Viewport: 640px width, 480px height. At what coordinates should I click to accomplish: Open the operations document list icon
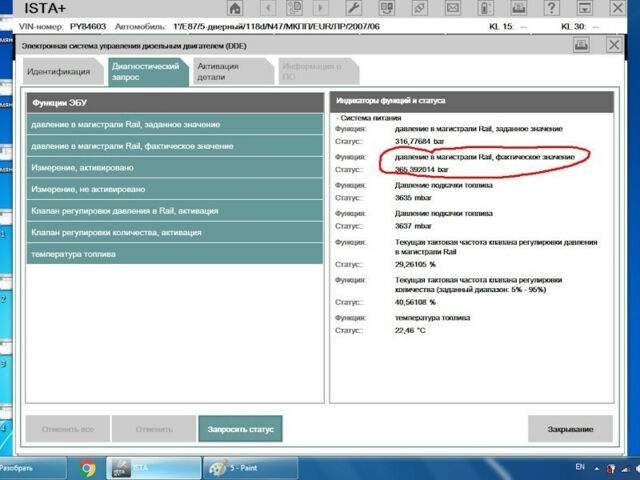[294, 8]
